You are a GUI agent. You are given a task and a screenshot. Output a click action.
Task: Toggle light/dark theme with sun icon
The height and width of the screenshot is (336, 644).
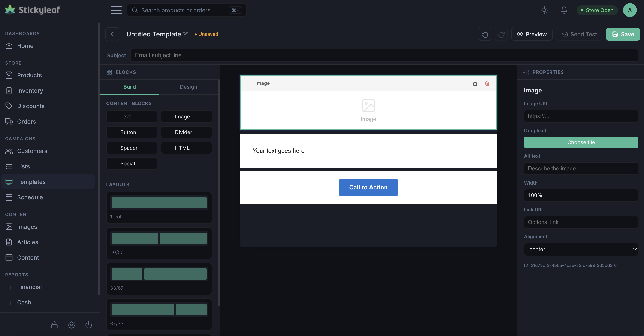pos(544,10)
